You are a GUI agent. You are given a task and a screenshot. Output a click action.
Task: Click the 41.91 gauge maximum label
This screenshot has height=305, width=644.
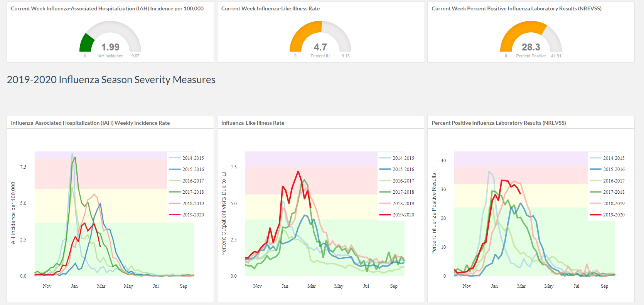pos(556,56)
